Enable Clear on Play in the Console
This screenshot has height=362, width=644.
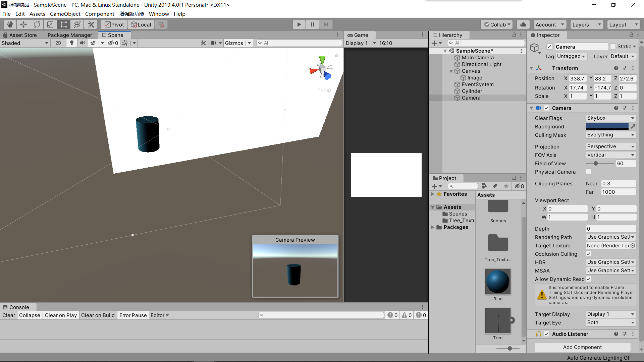61,315
